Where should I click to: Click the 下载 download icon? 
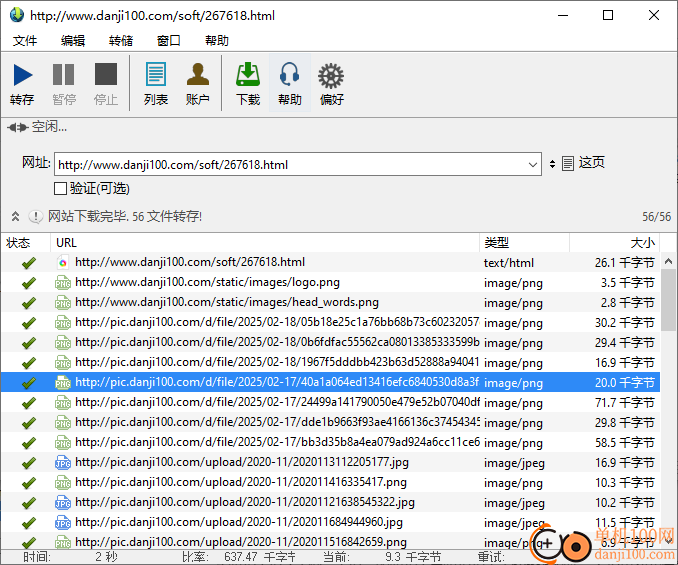(248, 74)
